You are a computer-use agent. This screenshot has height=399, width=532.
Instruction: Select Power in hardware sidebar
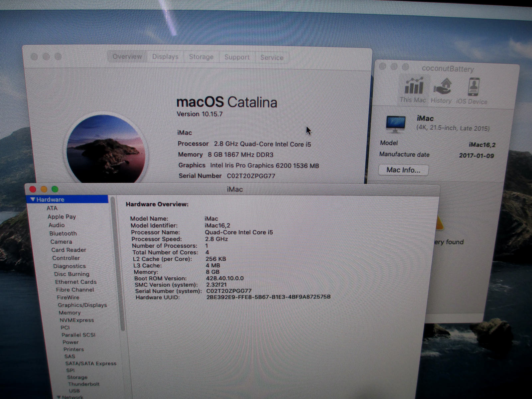click(x=70, y=342)
